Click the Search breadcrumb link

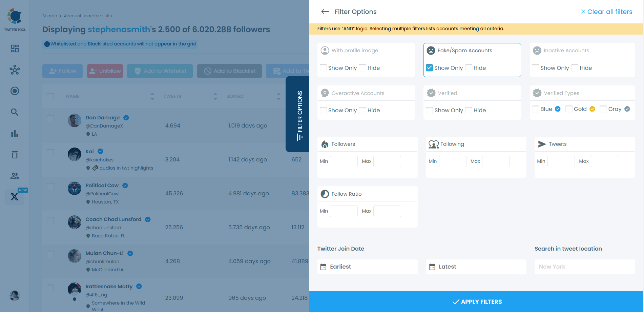49,16
